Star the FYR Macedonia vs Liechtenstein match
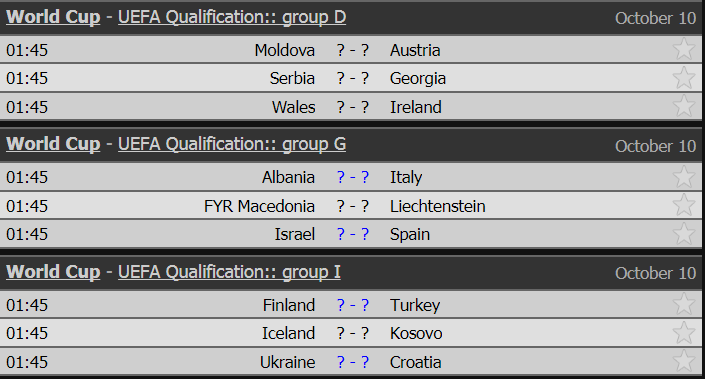The image size is (705, 379). click(x=684, y=205)
